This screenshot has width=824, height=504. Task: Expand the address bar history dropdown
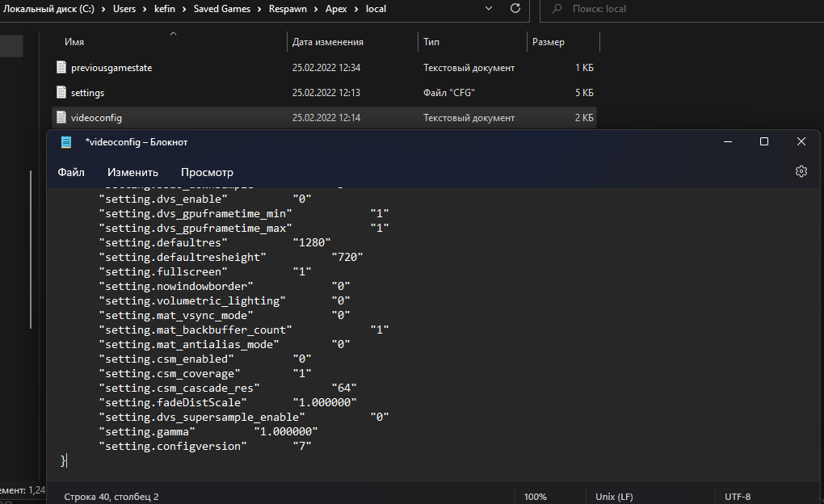pyautogui.click(x=487, y=9)
